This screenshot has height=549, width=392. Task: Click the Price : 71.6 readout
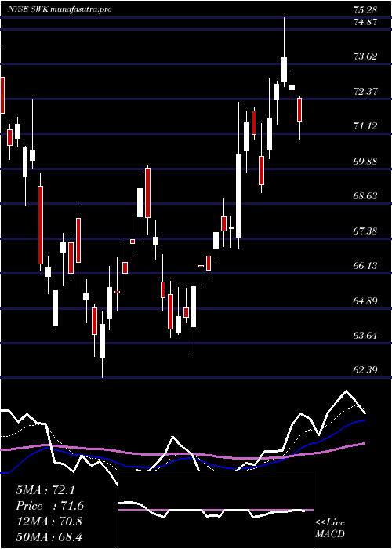click(x=50, y=506)
